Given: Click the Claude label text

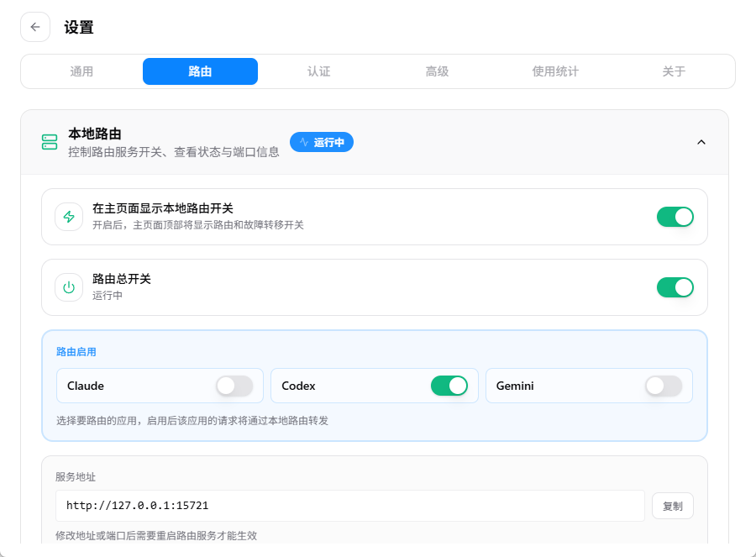Looking at the screenshot, I should pyautogui.click(x=86, y=386).
